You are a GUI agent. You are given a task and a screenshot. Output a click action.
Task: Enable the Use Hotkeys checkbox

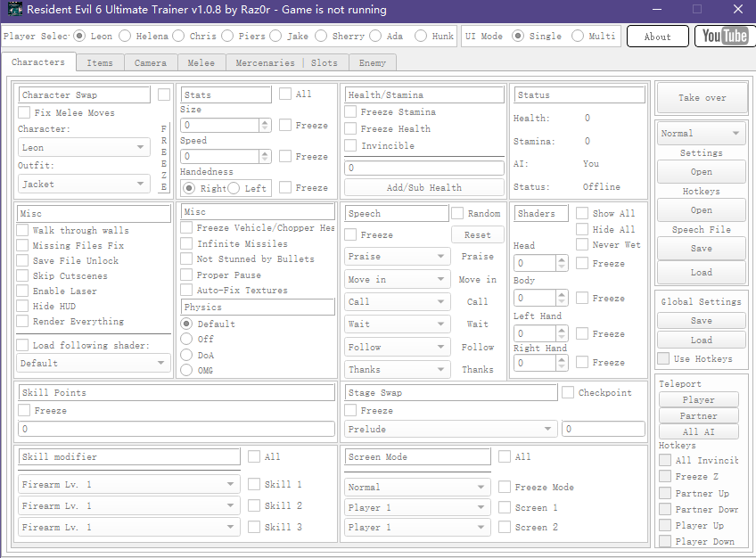point(663,358)
